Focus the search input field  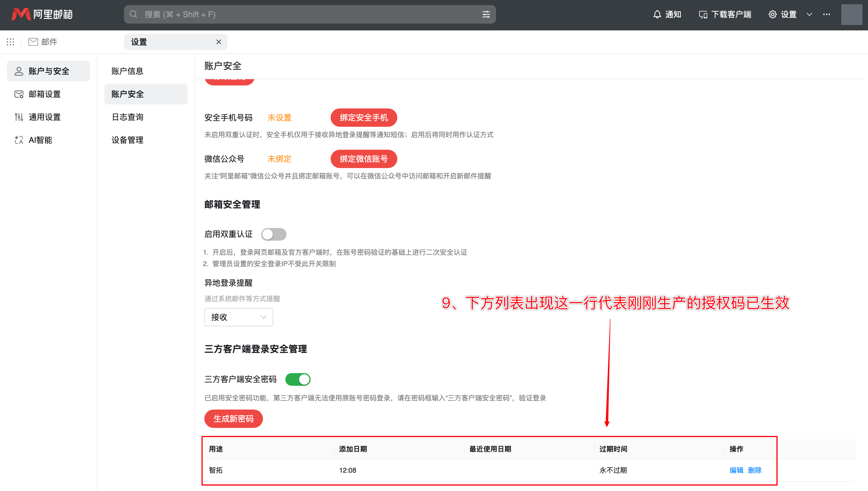[310, 14]
